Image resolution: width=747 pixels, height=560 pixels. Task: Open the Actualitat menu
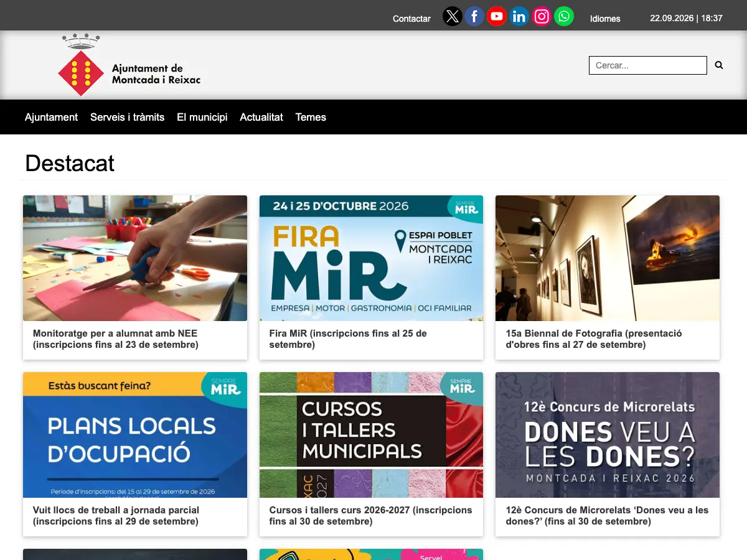pyautogui.click(x=261, y=117)
